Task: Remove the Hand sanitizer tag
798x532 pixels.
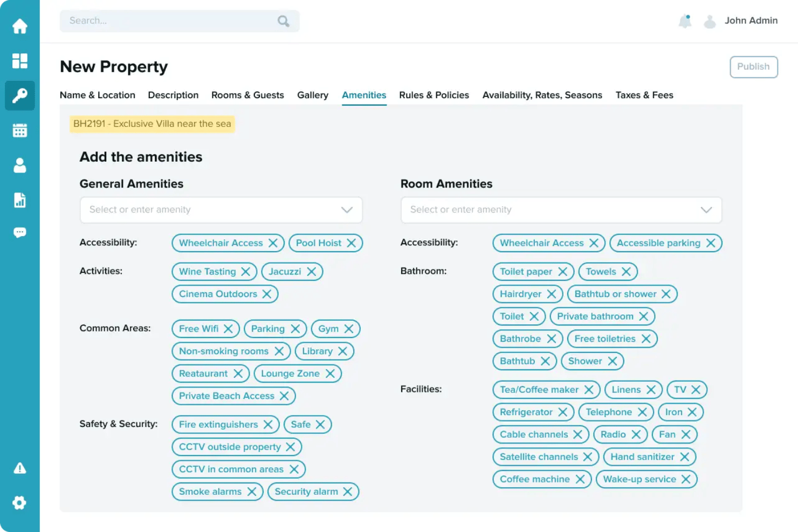Action: [x=685, y=457]
